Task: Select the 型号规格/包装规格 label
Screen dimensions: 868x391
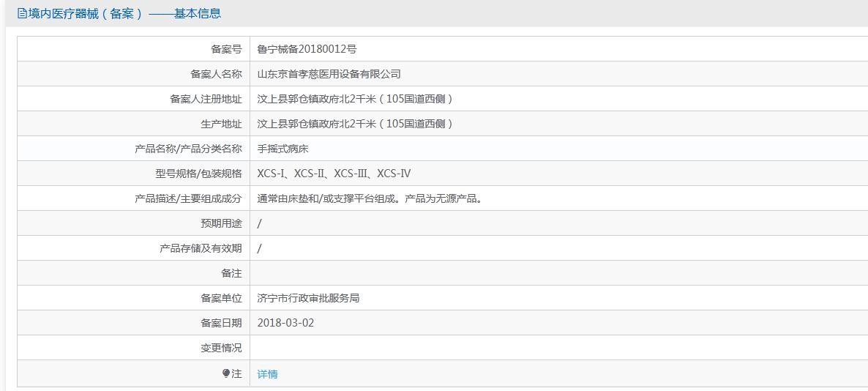Action: click(199, 174)
